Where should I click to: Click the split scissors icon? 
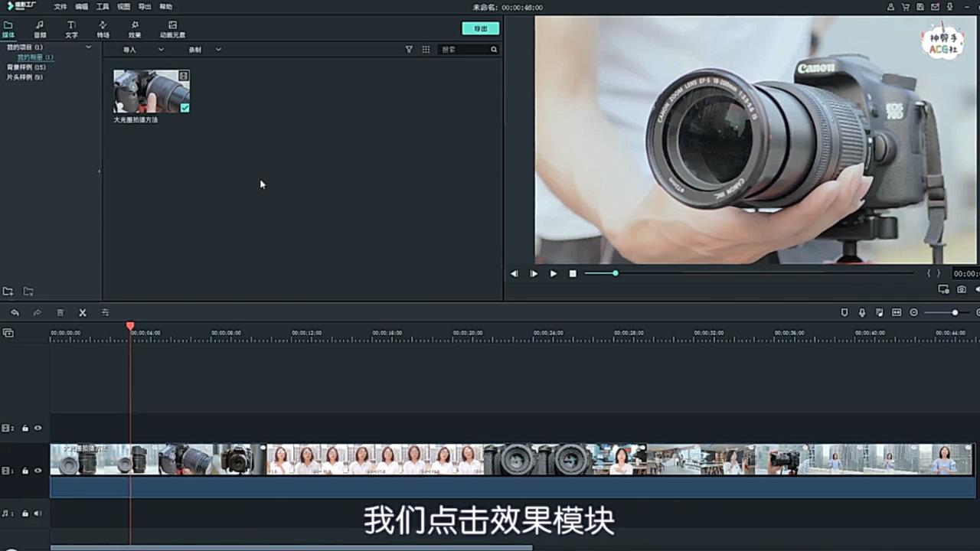83,313
